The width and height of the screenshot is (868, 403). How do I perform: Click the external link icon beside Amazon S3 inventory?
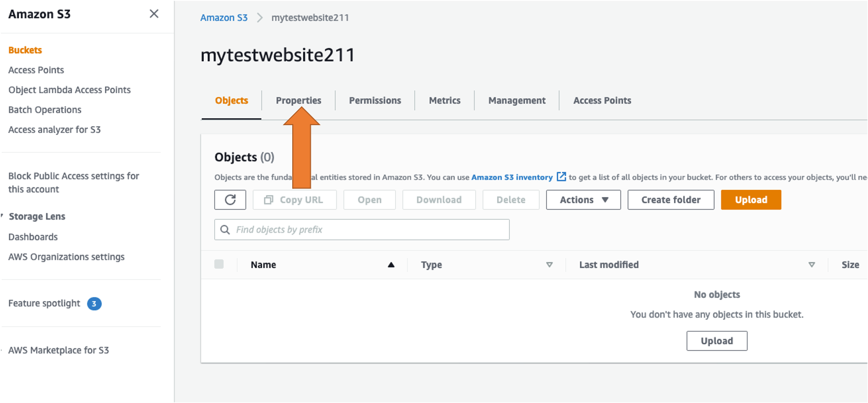click(561, 177)
